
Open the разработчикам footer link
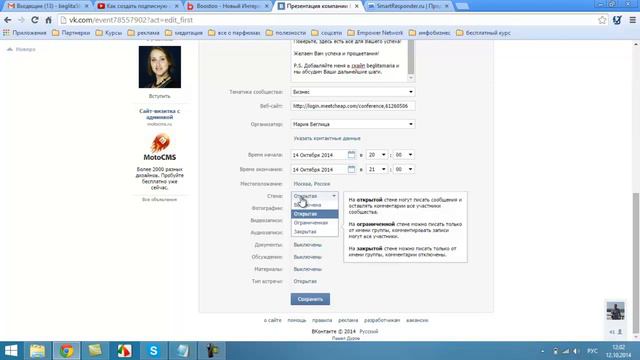[382, 320]
